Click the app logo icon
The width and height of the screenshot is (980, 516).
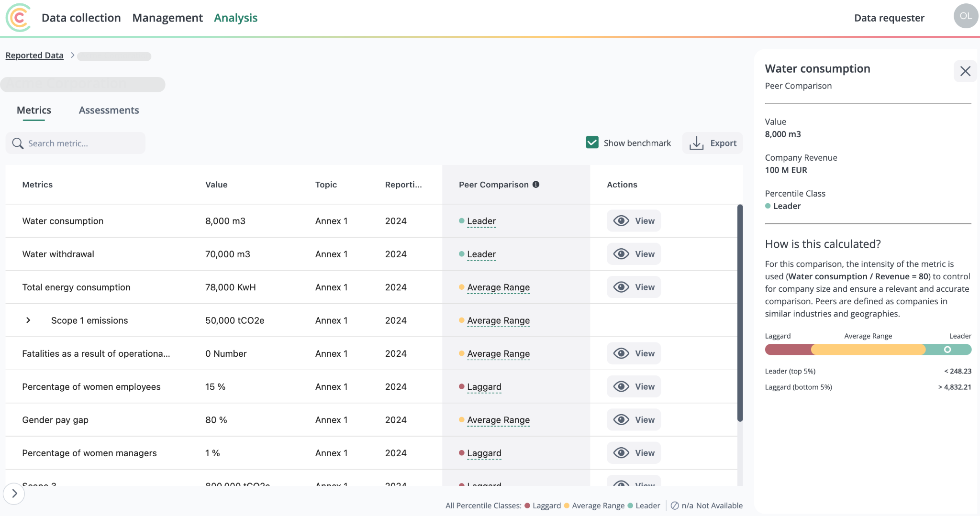pos(18,18)
